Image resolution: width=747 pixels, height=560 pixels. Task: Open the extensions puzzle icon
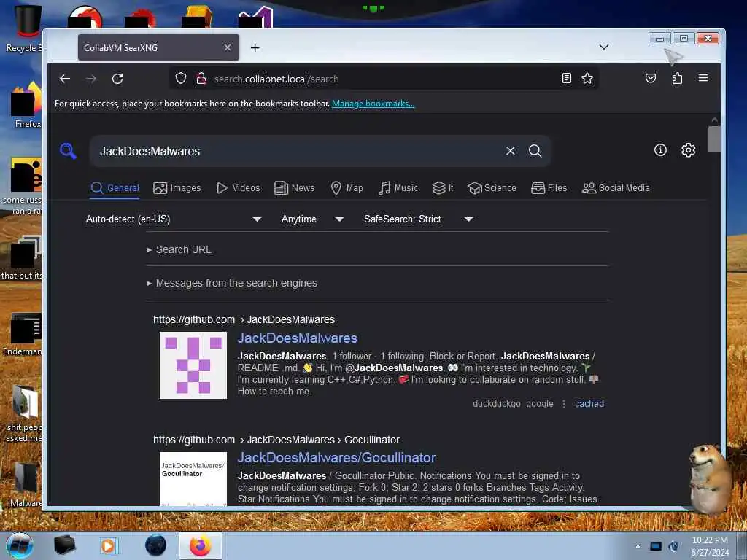coord(677,78)
